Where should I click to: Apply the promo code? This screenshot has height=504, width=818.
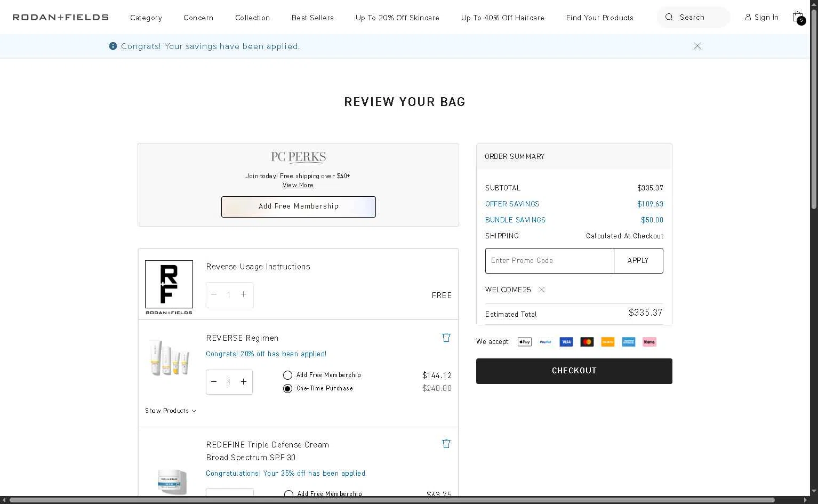(638, 261)
